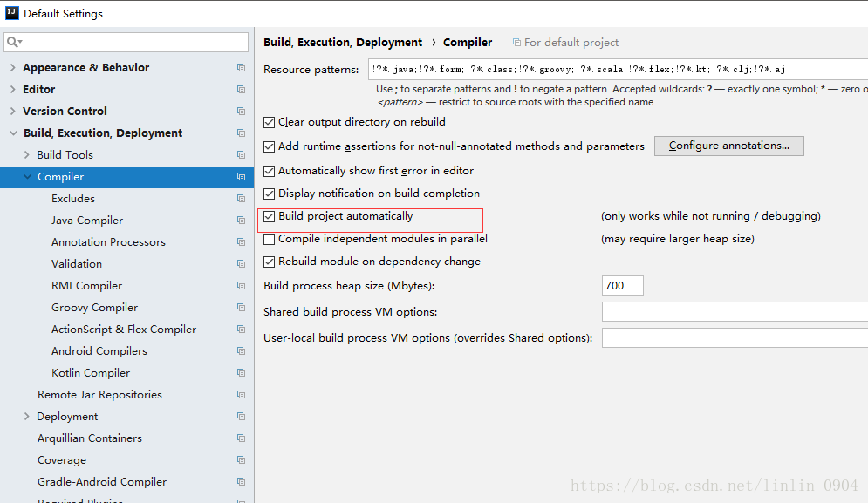Click project-level icon beside Editor
The image size is (868, 503).
(x=241, y=89)
